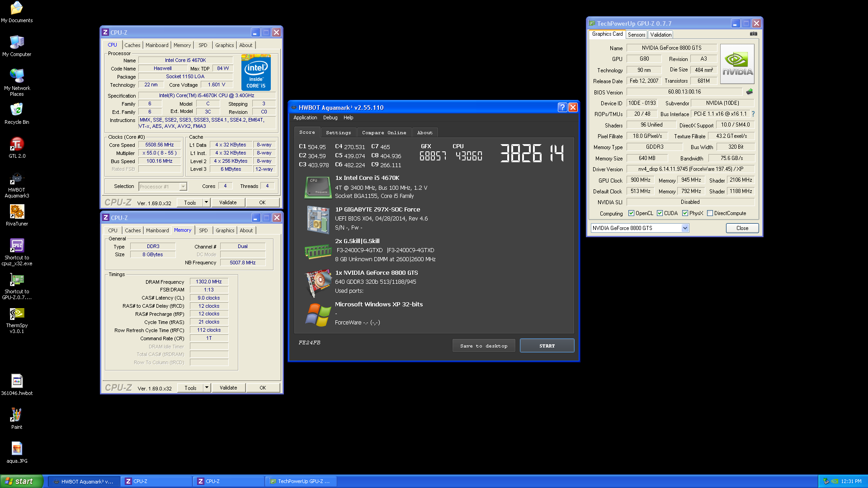Open My Computer desktop icon
Screen dimensions: 868x488
coord(17,46)
